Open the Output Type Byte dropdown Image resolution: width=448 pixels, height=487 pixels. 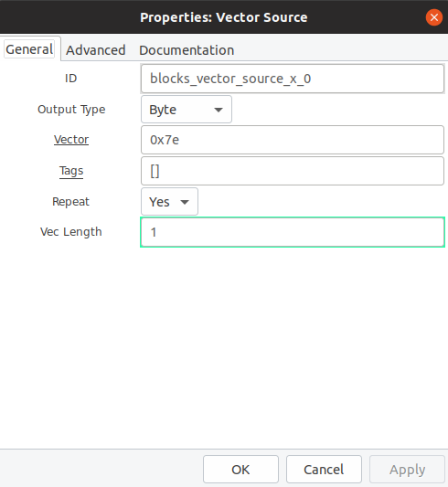[187, 110]
